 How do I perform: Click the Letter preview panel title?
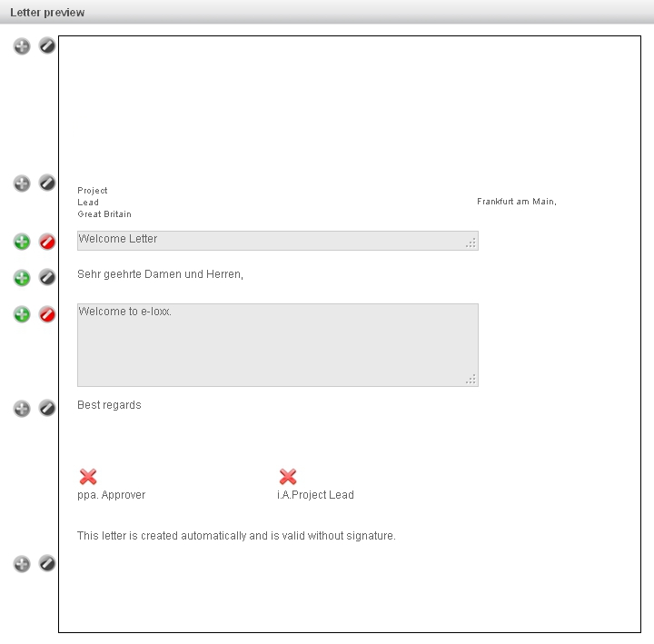tap(47, 13)
